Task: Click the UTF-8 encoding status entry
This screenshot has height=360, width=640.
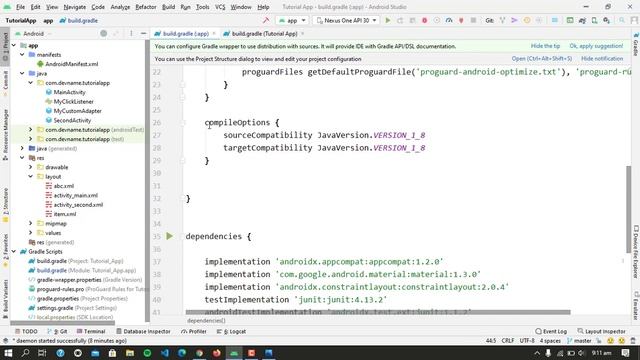Action: pyautogui.click(x=527, y=340)
